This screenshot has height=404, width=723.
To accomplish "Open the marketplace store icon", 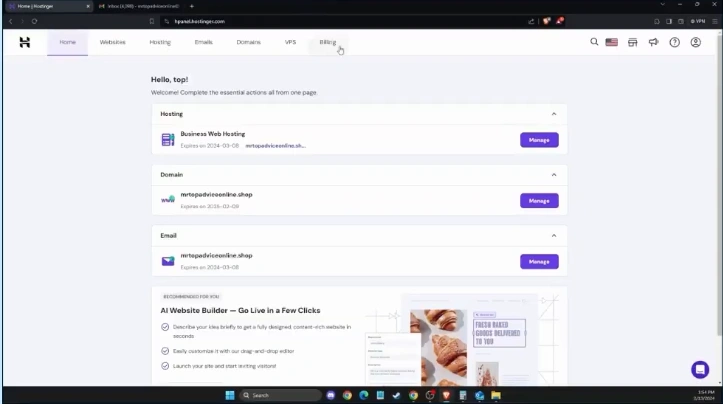I will (x=632, y=42).
